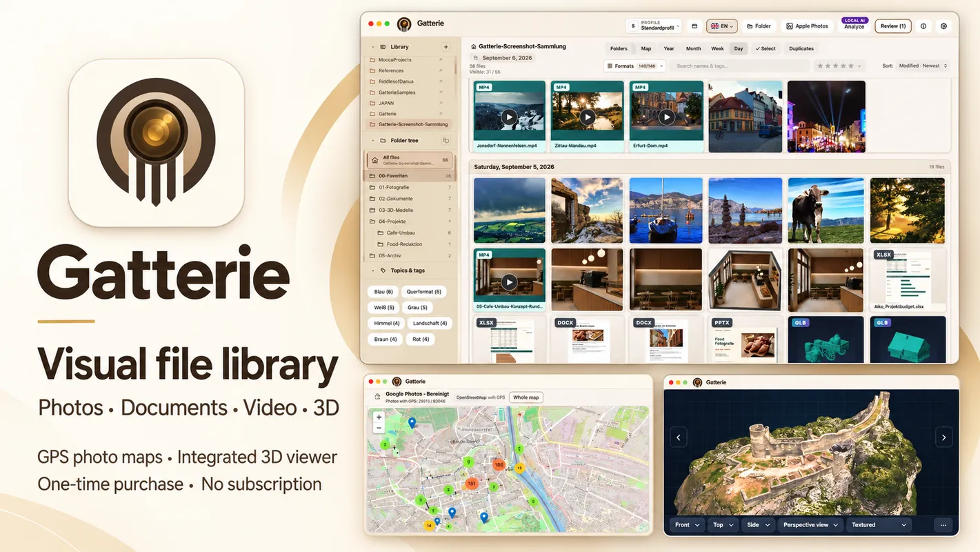Zoom in on the map with plus
The width and height of the screenshot is (980, 552).
point(379,417)
